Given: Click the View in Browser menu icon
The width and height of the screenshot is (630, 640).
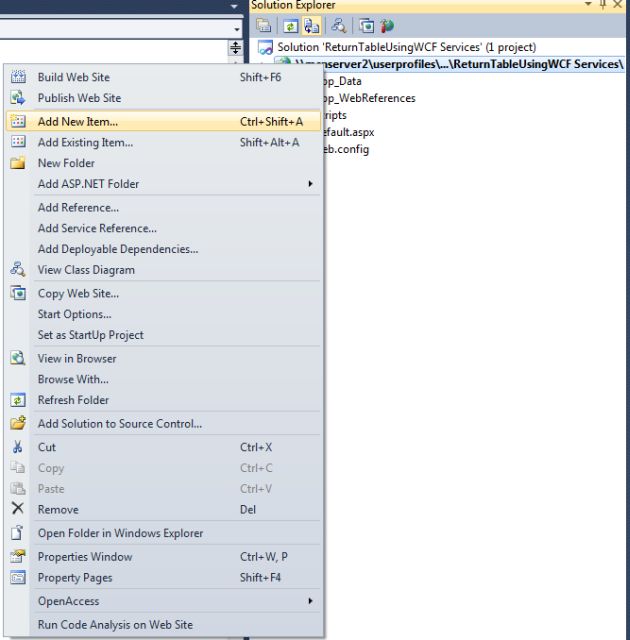Looking at the screenshot, I should (18, 358).
